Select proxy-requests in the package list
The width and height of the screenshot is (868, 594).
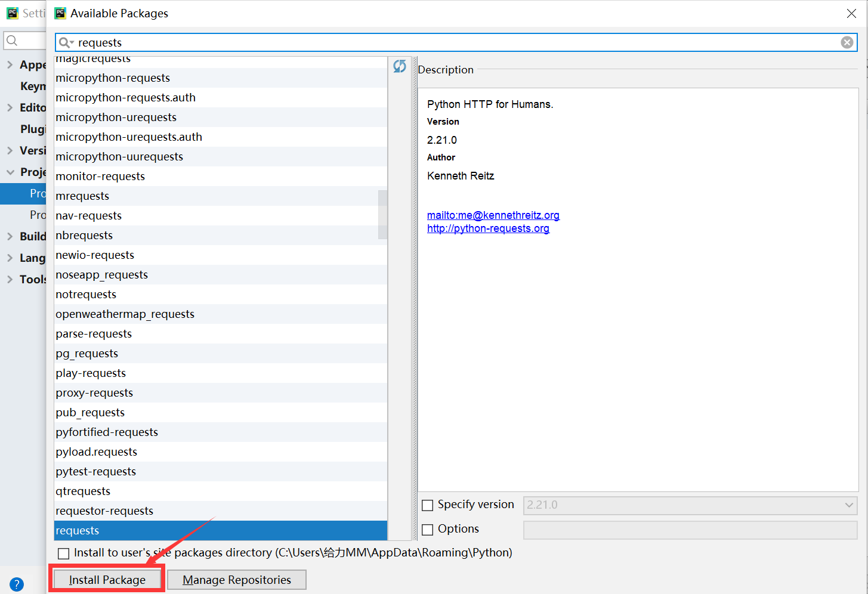pos(221,393)
